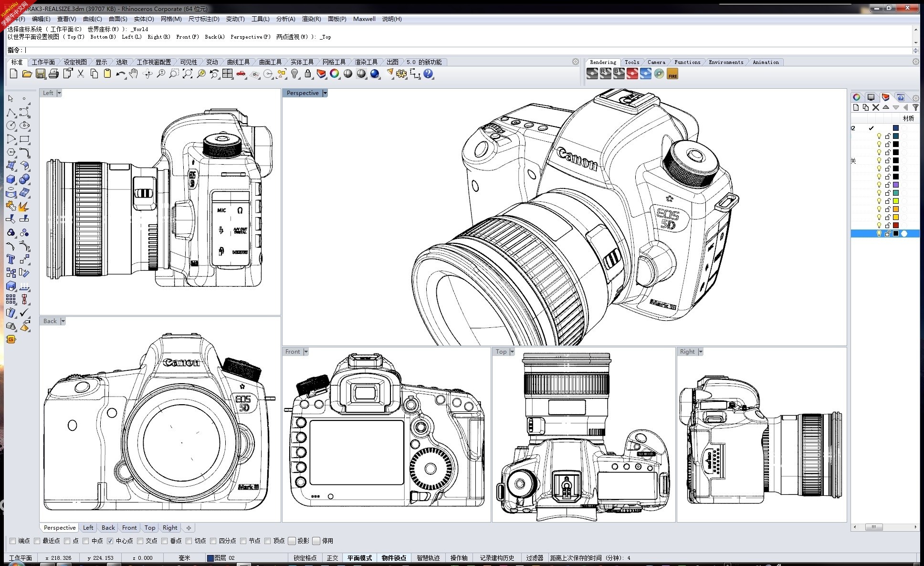Image resolution: width=924 pixels, height=566 pixels.
Task: Toggle 锁定格点 in status bar
Action: (x=305, y=558)
